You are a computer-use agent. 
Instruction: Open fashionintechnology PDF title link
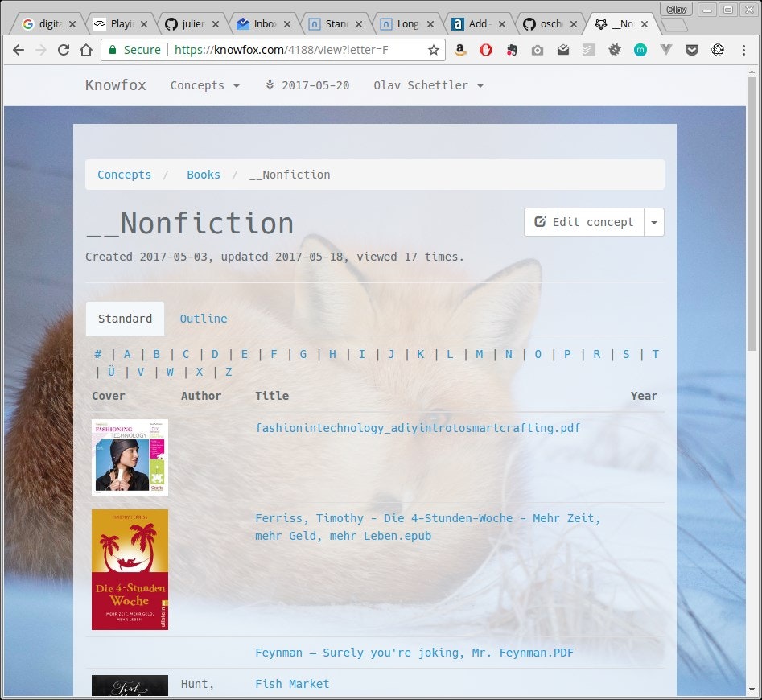(418, 429)
